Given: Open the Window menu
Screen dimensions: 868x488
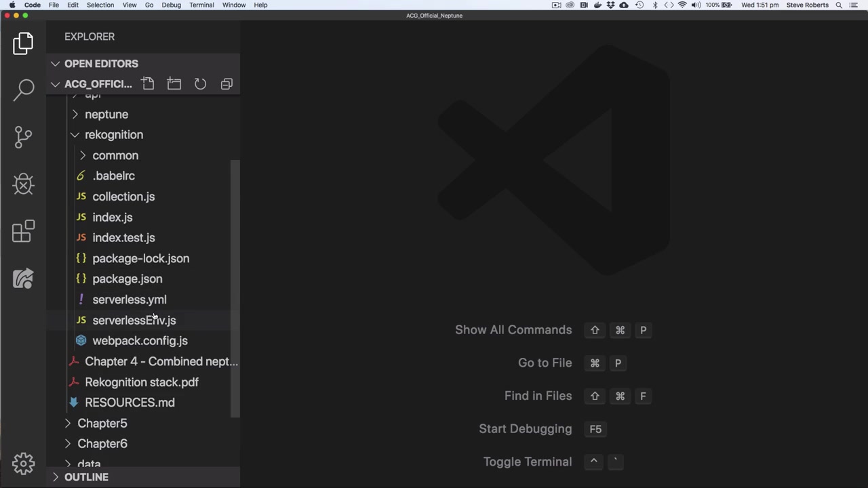Looking at the screenshot, I should 234,5.
